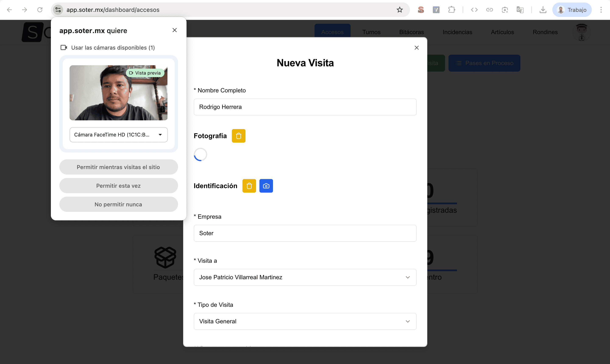This screenshot has width=610, height=364.
Task: Open the user avatar menu
Action: (581, 32)
